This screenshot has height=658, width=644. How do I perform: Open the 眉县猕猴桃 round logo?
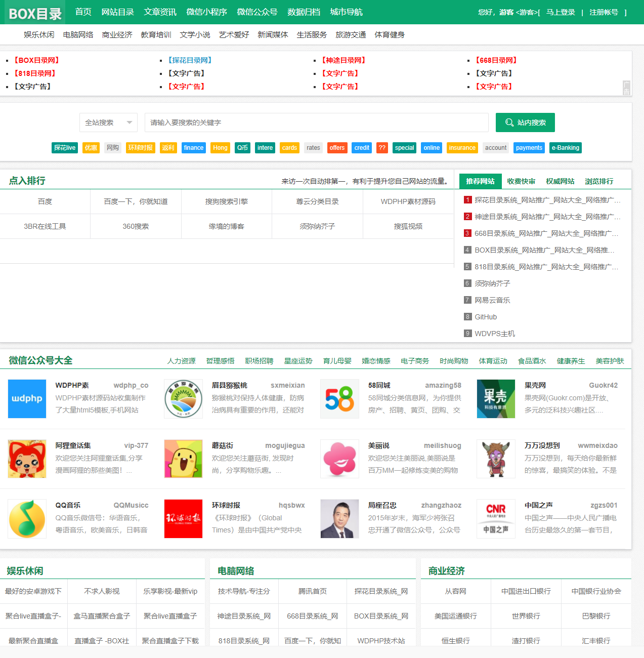(x=184, y=399)
